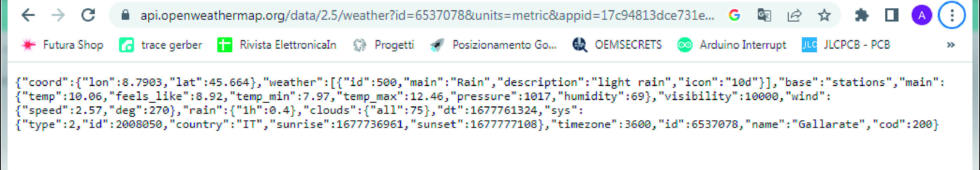Open the Futura Shop bookmark
Image resolution: width=980 pixels, height=170 pixels.
[62, 45]
